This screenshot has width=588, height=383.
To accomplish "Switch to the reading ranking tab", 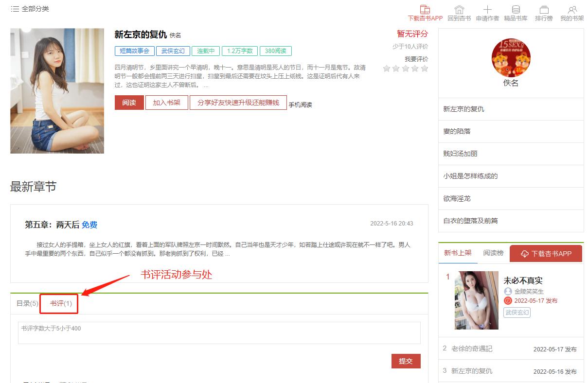I will pyautogui.click(x=493, y=253).
